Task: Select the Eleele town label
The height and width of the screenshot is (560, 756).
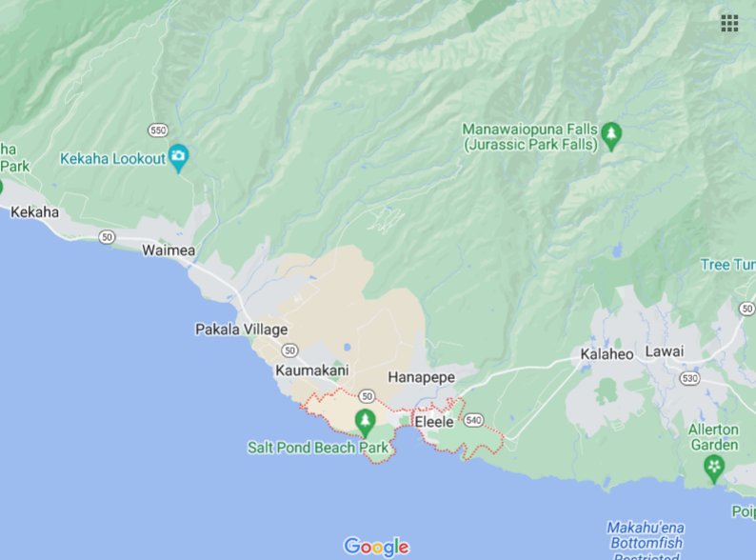Action: pos(434,422)
